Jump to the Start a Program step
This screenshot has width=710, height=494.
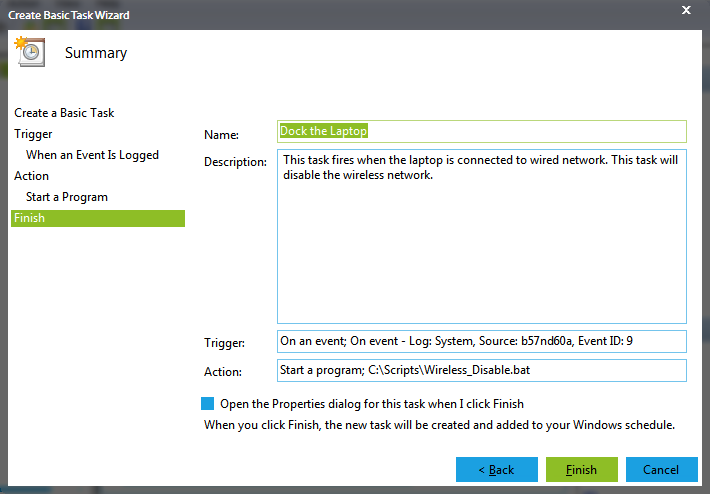pos(66,197)
